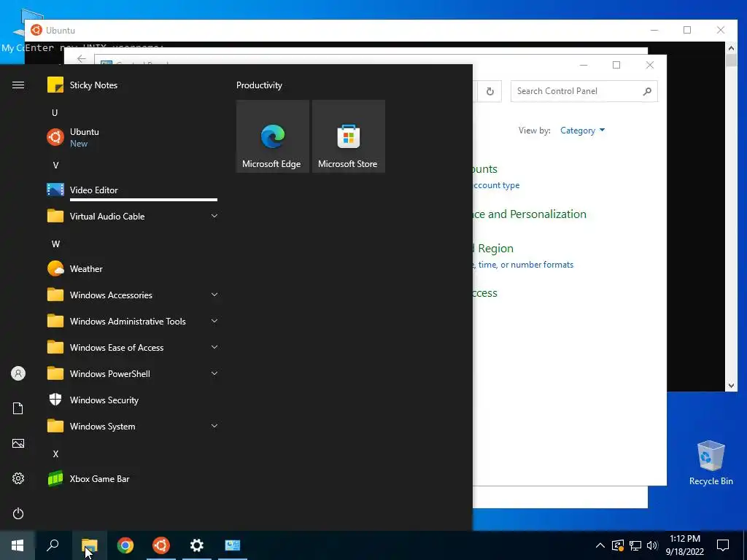Click the date, time, or number formats link
Viewport: 747px width, 560px height.
coord(523,265)
